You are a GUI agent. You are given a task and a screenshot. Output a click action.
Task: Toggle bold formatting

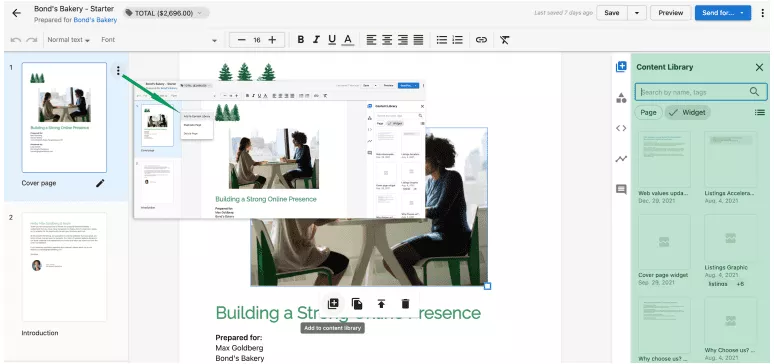[x=301, y=40]
